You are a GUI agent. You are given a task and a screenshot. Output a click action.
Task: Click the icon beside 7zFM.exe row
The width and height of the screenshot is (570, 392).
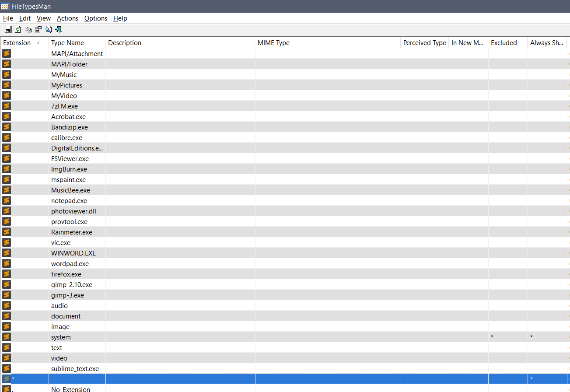[x=6, y=106]
